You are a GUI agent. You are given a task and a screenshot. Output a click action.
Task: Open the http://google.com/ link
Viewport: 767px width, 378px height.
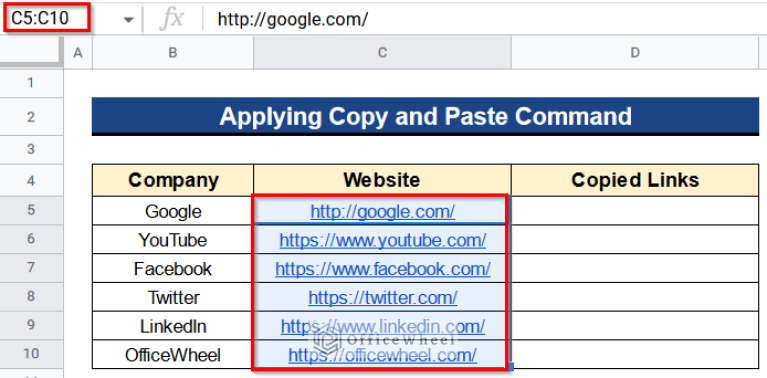pyautogui.click(x=383, y=211)
